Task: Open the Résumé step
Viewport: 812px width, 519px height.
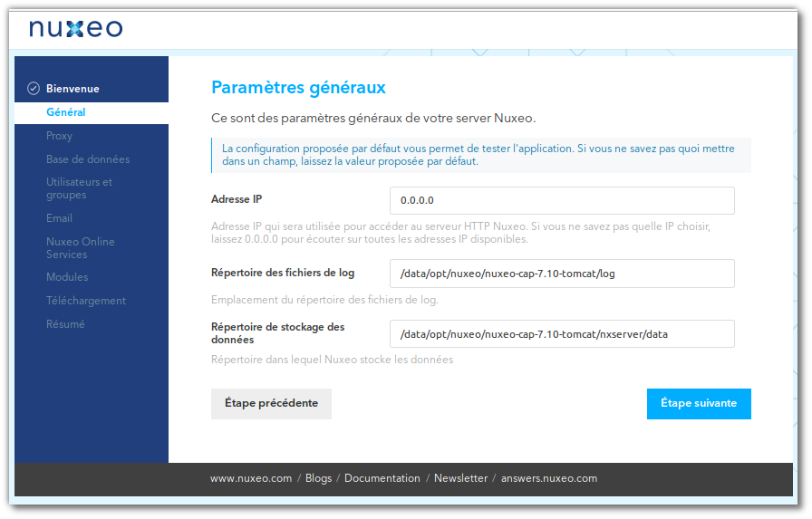Action: coord(65,324)
